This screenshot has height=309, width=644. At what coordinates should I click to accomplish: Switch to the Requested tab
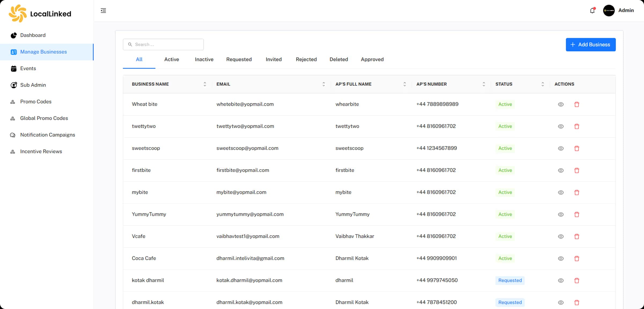[239, 59]
